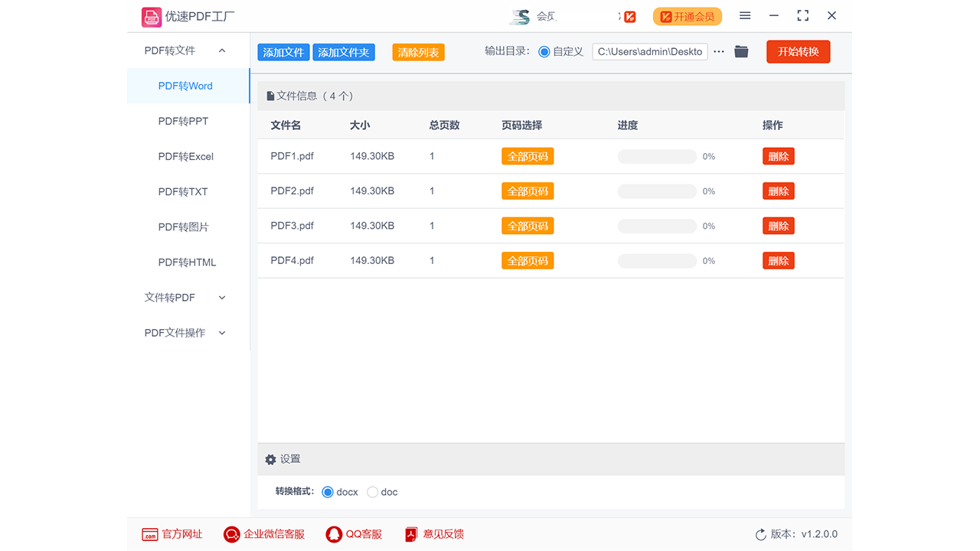
Task: Click the 官方网址 website icon
Action: tap(151, 534)
